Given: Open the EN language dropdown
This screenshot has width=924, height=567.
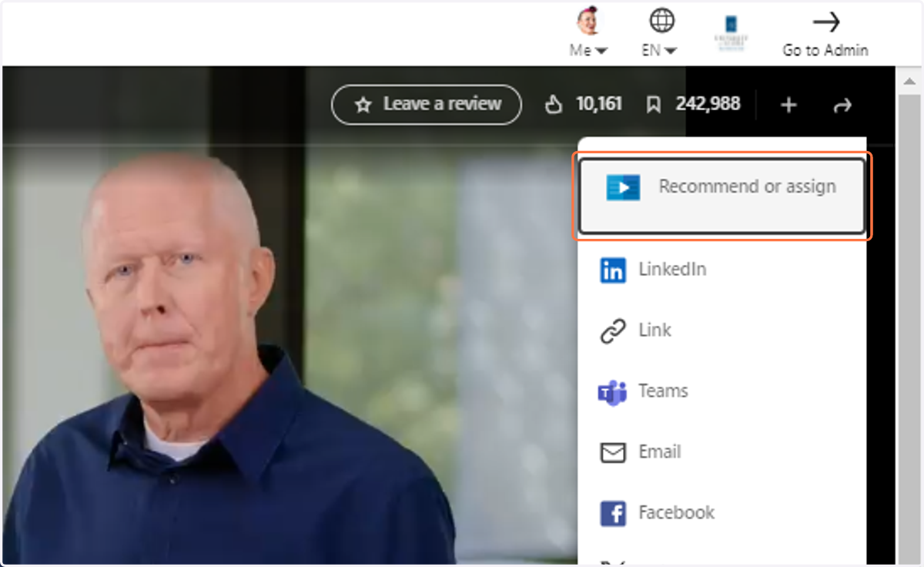Looking at the screenshot, I should pos(660,50).
